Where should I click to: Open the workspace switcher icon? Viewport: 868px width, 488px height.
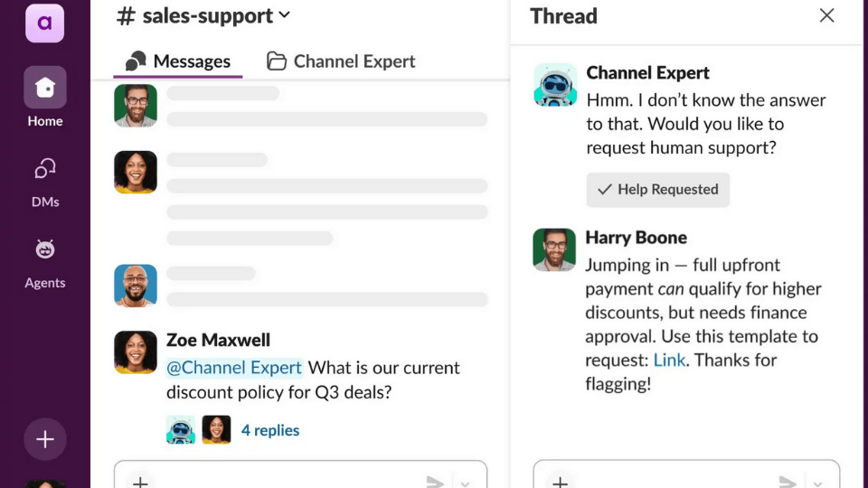pyautogui.click(x=44, y=23)
